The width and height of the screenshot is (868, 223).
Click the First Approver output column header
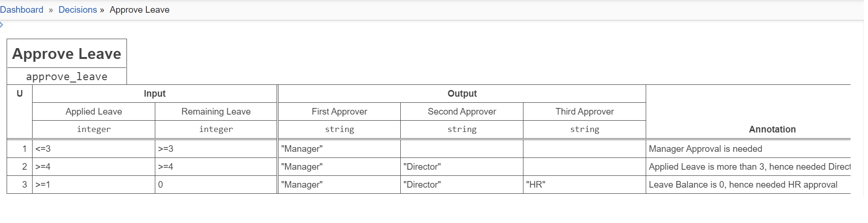(339, 112)
